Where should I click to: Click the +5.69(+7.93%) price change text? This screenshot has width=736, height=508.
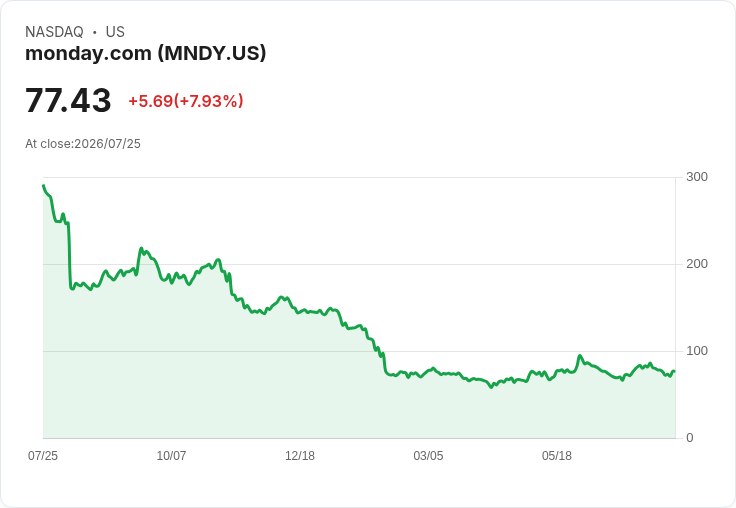(186, 101)
